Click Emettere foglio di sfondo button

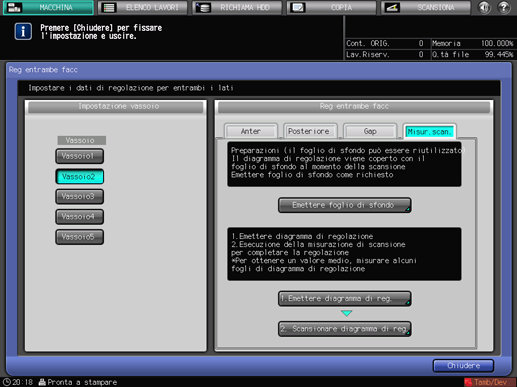pos(345,205)
